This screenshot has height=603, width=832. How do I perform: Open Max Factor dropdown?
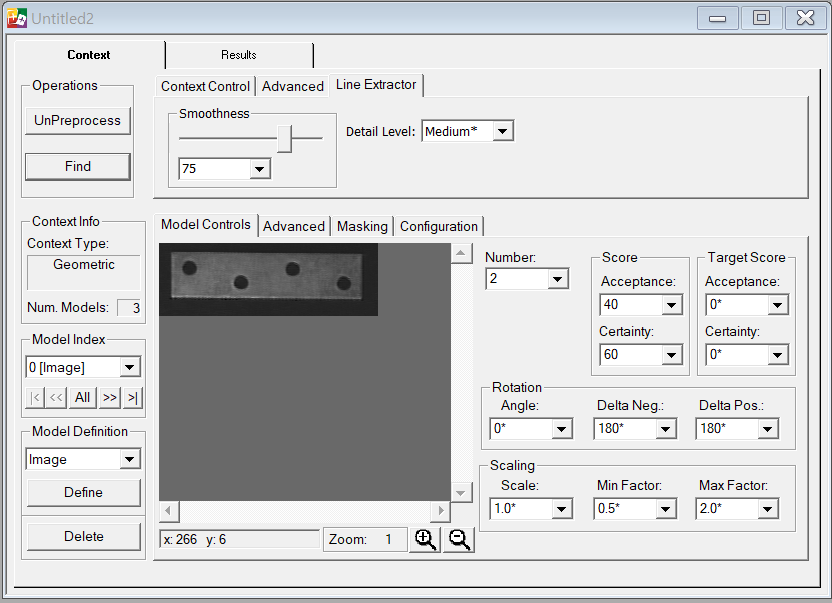pos(767,509)
